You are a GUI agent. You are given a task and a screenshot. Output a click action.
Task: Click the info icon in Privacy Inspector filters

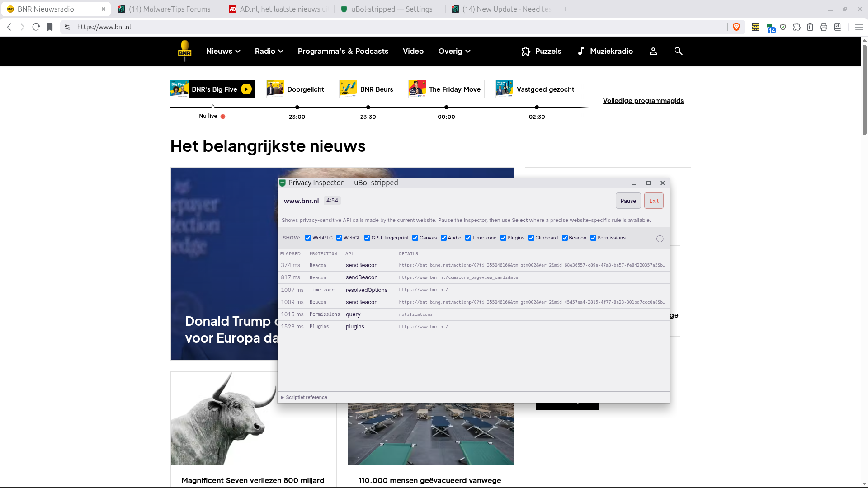click(660, 239)
